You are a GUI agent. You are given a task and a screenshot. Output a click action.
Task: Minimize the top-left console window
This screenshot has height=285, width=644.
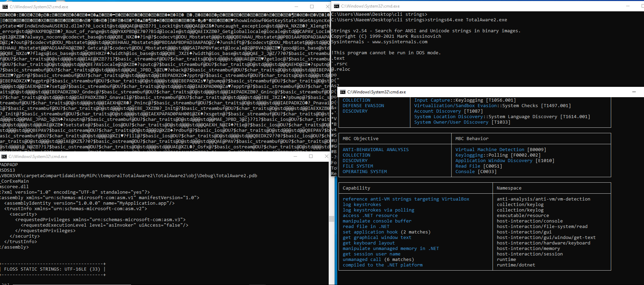point(297,7)
